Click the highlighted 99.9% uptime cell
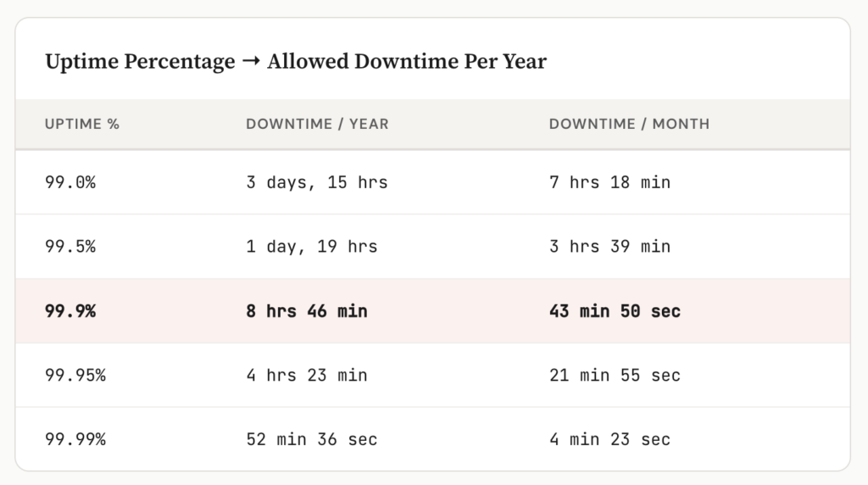Screen dimensions: 868x485 point(70,311)
